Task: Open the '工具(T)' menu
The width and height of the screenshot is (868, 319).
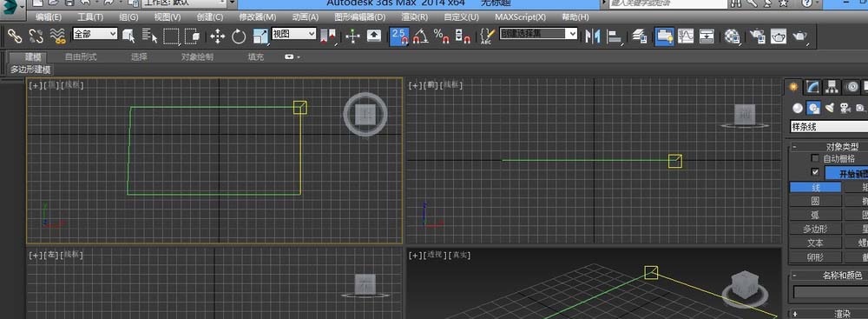Action: click(x=90, y=17)
